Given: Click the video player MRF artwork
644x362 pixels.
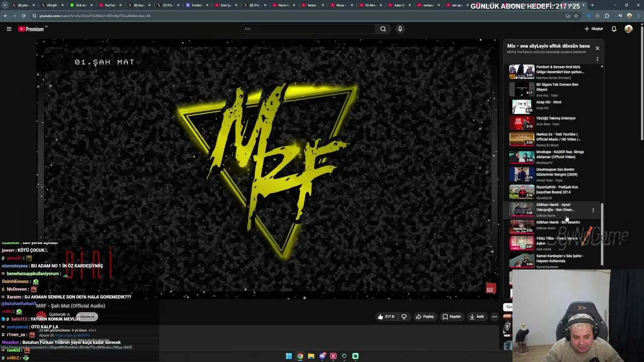Looking at the screenshot, I should (x=267, y=168).
